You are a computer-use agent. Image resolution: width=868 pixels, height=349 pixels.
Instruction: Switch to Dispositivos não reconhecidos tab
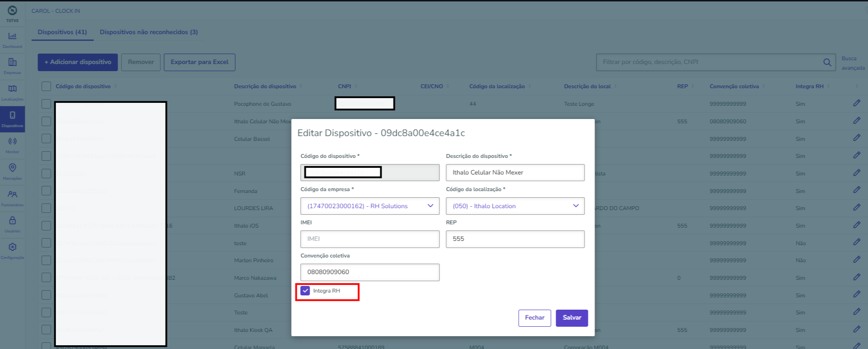coord(148,32)
